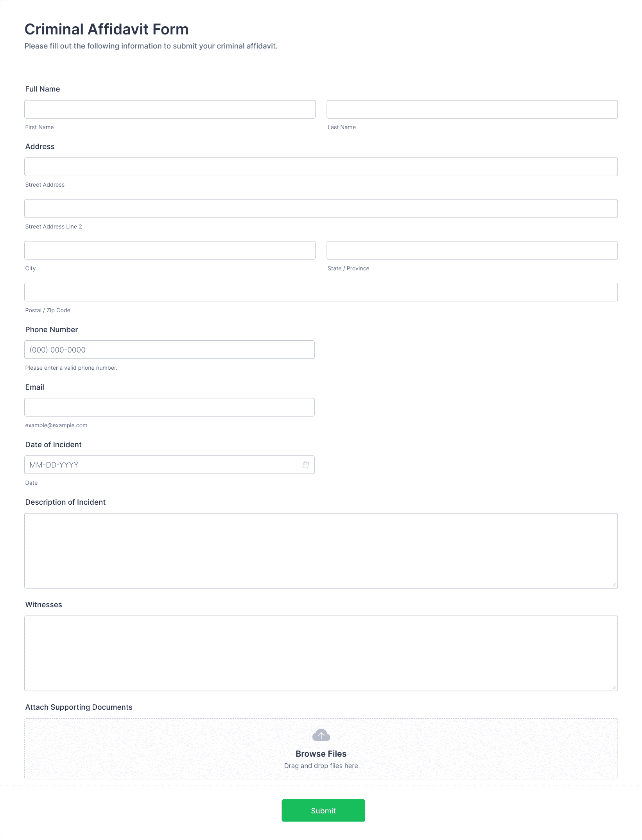Click the Postal / Zip Code input
This screenshot has height=840, width=642.
coord(321,292)
